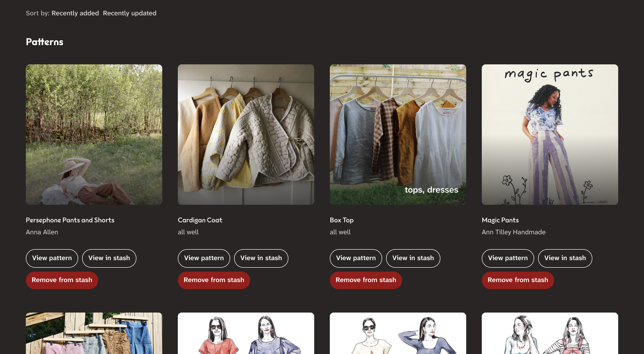644x354 pixels.
Task: Remove Persephone Pants from stash
Action: (x=62, y=280)
